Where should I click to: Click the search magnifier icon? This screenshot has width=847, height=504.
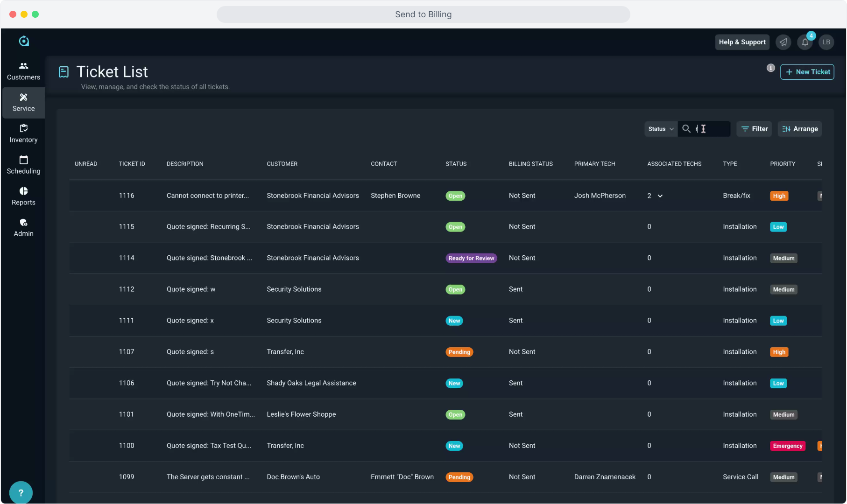coord(686,129)
